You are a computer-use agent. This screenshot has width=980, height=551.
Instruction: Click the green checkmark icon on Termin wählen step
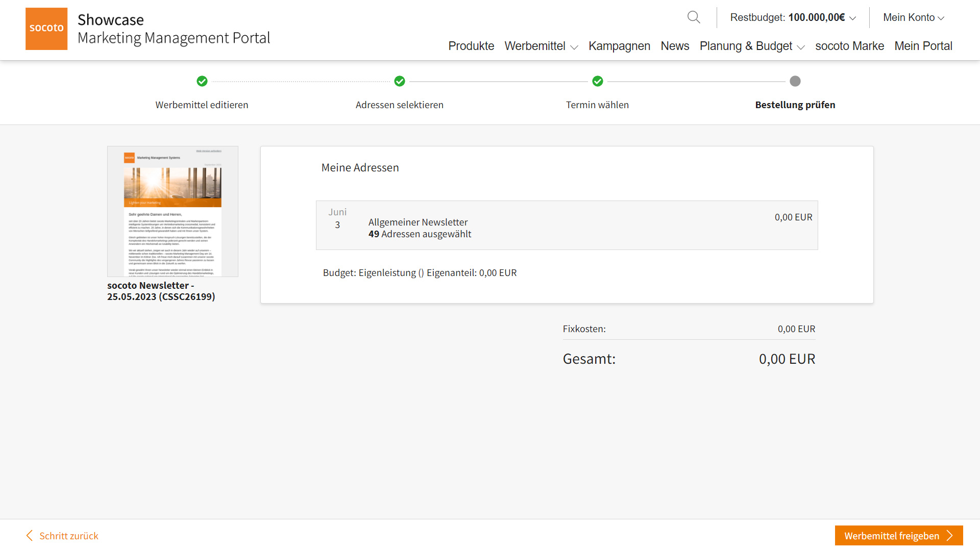point(598,81)
